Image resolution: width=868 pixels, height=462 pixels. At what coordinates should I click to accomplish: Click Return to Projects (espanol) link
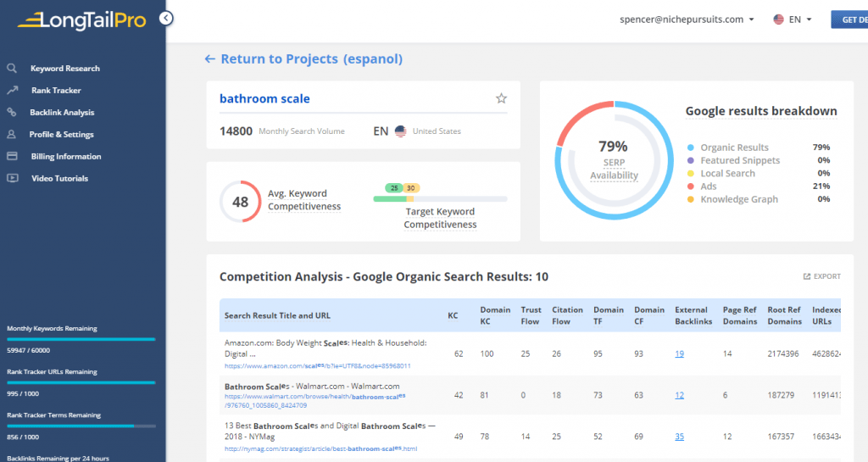(x=312, y=58)
